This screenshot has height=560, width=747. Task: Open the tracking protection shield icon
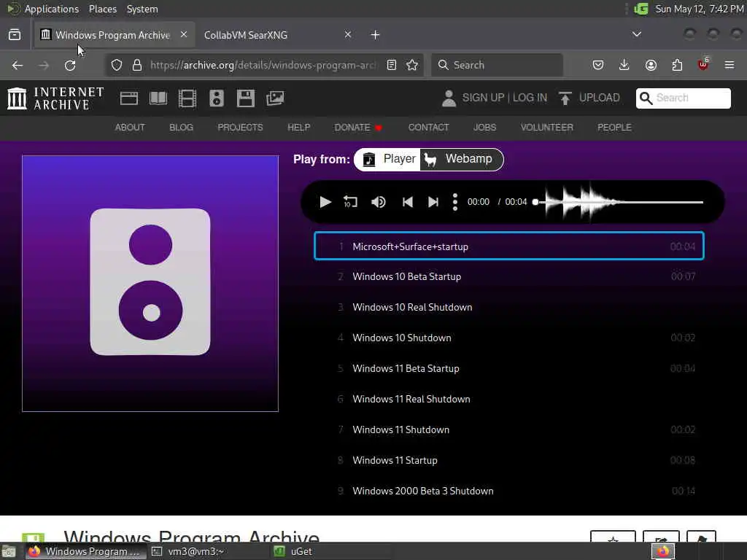pos(117,65)
